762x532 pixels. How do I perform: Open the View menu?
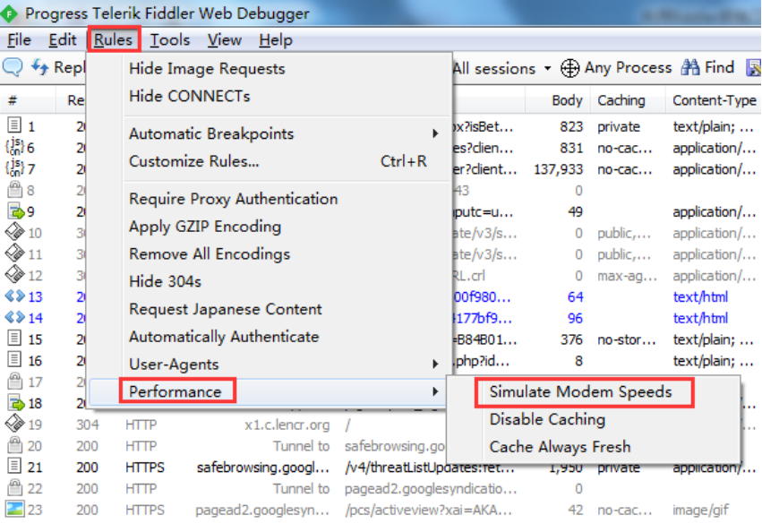tap(225, 40)
